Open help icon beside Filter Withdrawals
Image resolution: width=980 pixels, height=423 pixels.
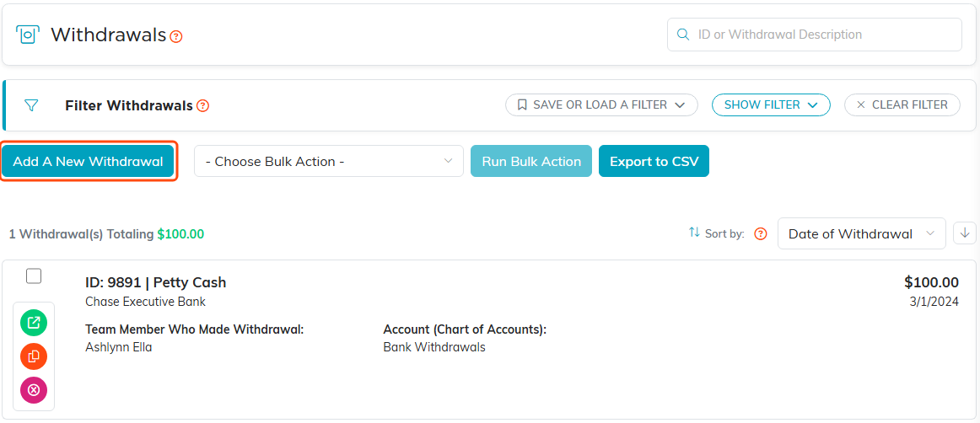point(202,105)
